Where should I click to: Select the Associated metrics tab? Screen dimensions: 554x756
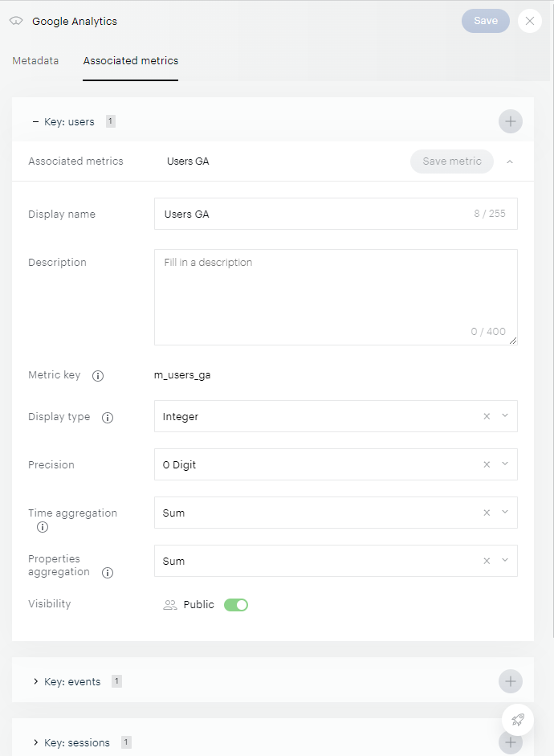131,61
